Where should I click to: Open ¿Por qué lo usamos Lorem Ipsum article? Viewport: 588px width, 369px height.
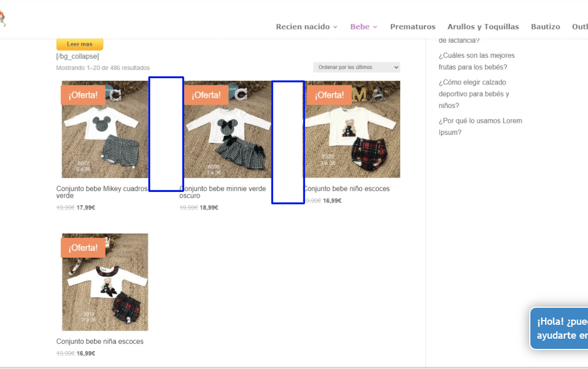coord(480,127)
